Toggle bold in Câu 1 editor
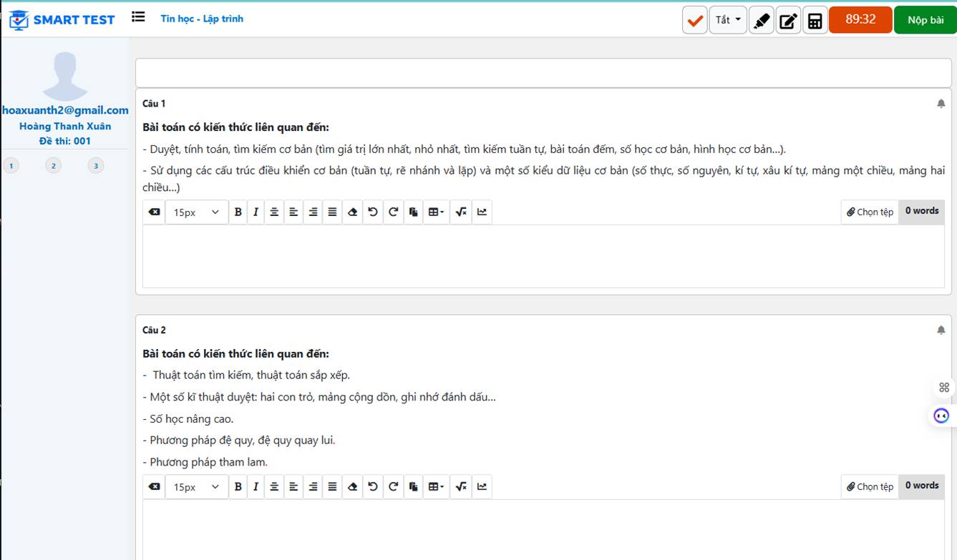 pyautogui.click(x=238, y=212)
